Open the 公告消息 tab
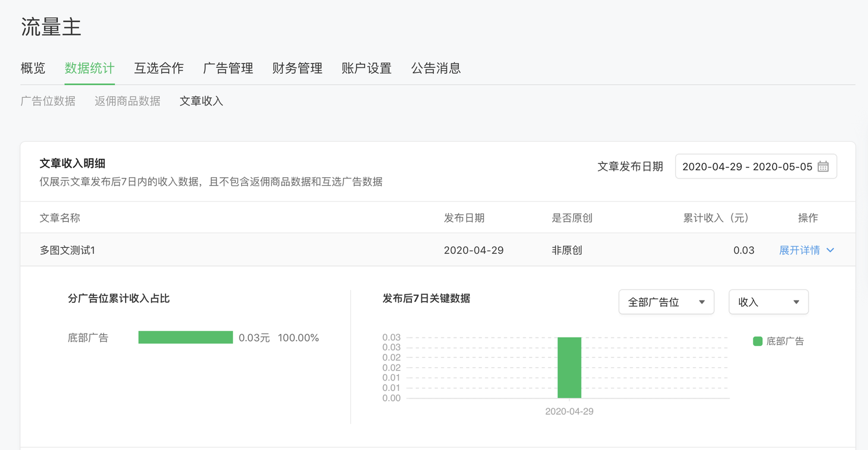Viewport: 868px width, 450px height. tap(436, 68)
